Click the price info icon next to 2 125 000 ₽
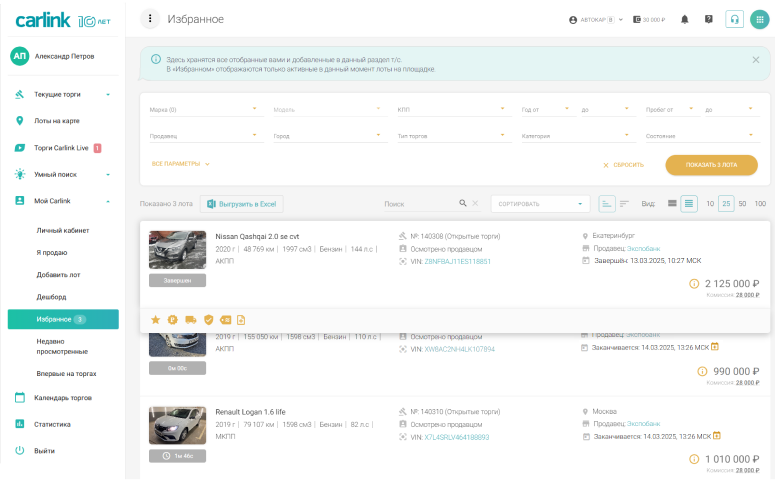This screenshot has width=775, height=480. (694, 284)
